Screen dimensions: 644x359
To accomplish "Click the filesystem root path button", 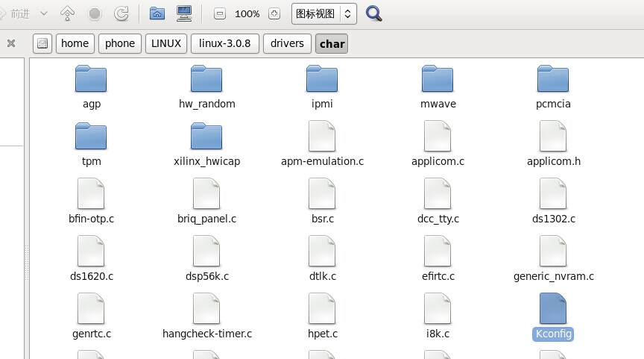I will (42, 43).
